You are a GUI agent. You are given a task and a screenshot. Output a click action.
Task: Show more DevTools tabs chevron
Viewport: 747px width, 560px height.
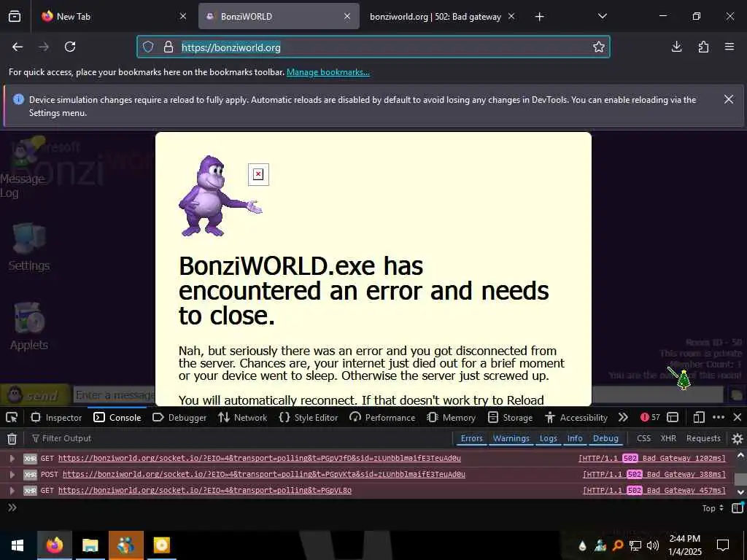tap(623, 418)
